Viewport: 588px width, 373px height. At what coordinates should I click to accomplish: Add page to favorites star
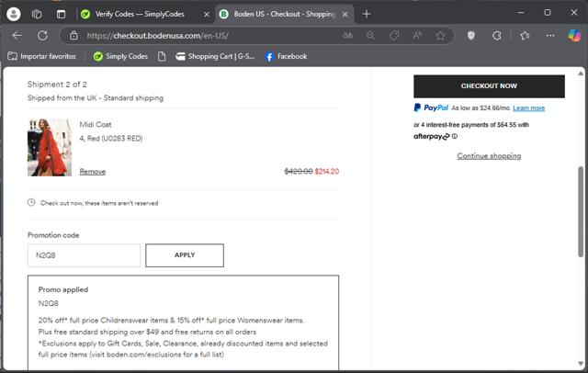tap(440, 36)
